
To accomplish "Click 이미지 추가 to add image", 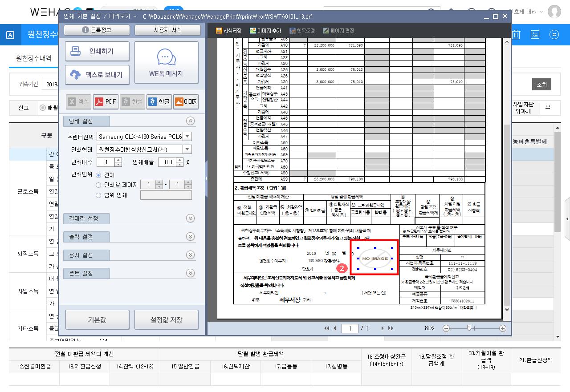I will pos(265,31).
